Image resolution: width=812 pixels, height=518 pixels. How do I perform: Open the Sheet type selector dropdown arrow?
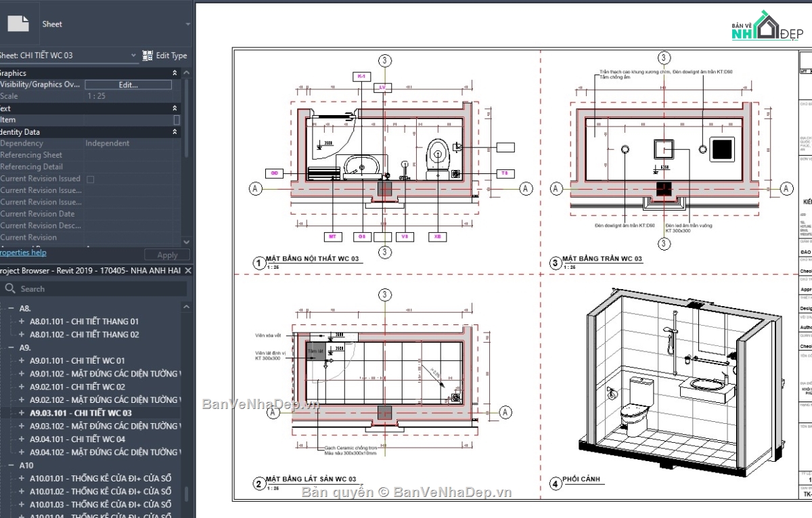188,24
